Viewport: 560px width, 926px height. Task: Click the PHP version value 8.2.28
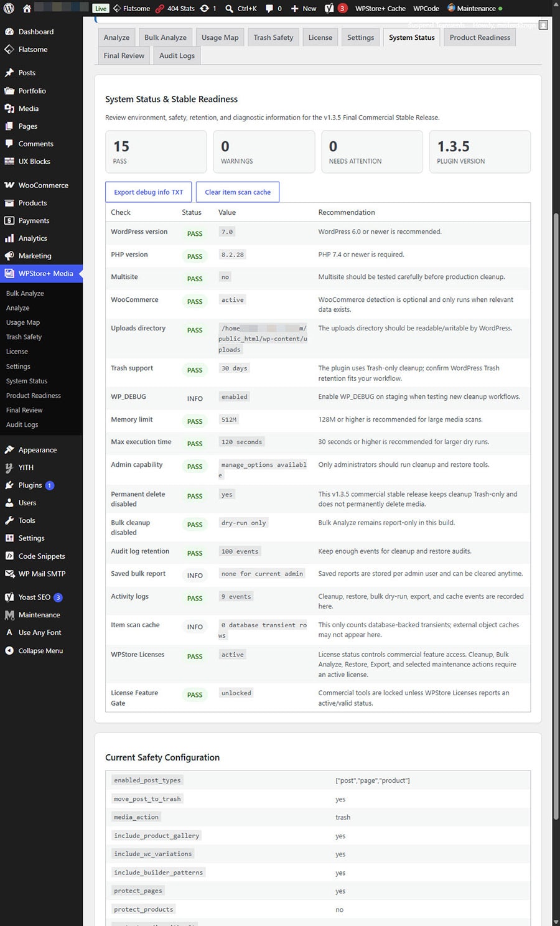[233, 255]
